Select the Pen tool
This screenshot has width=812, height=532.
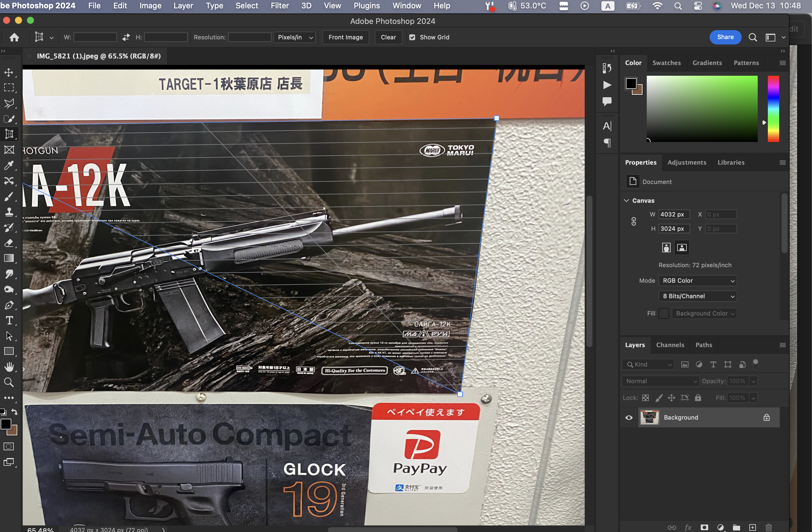pyautogui.click(x=9, y=305)
